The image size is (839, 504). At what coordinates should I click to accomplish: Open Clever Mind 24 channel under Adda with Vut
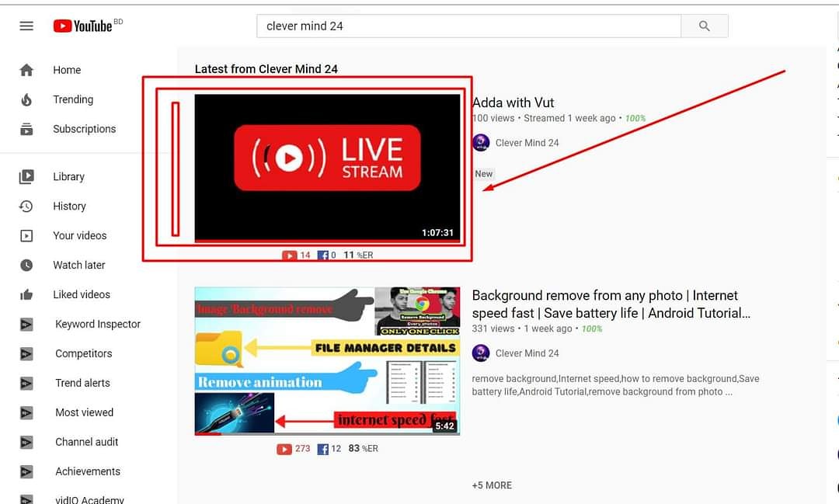[527, 143]
